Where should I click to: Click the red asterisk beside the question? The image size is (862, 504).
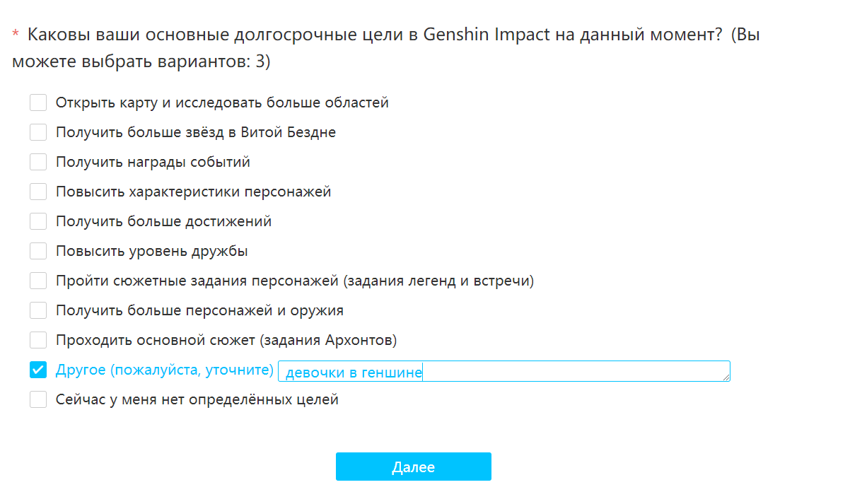[16, 35]
